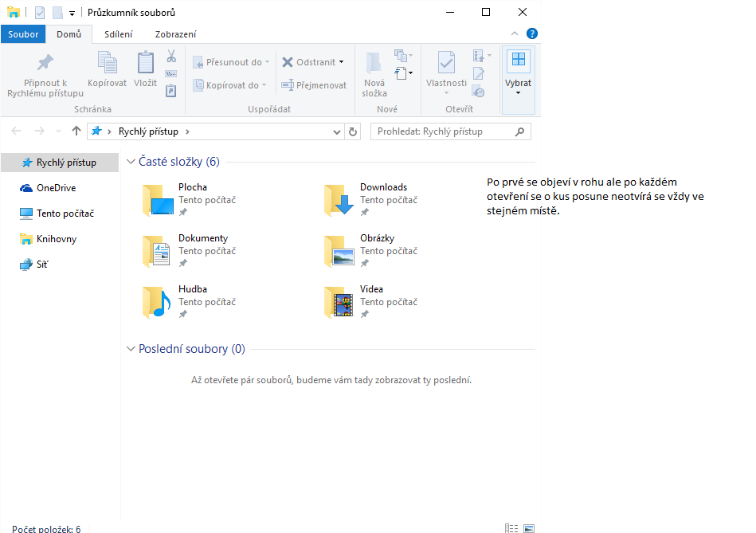Switch to the Zobrazení tab

click(175, 34)
